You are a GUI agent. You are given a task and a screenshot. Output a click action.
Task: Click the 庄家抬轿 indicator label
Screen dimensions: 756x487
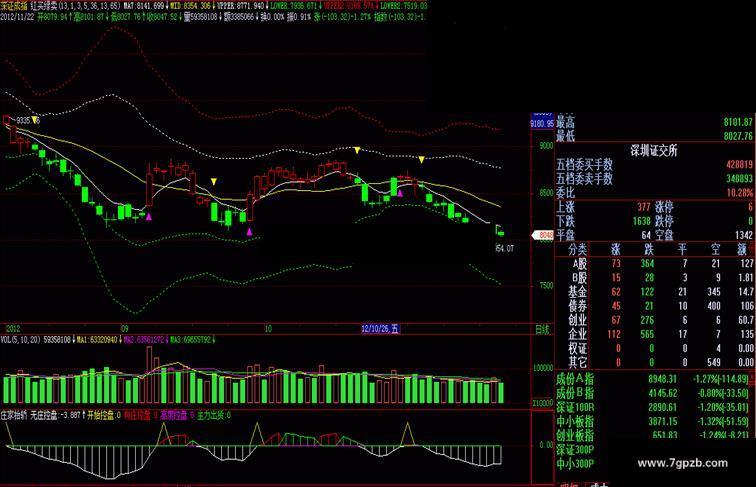coord(14,415)
